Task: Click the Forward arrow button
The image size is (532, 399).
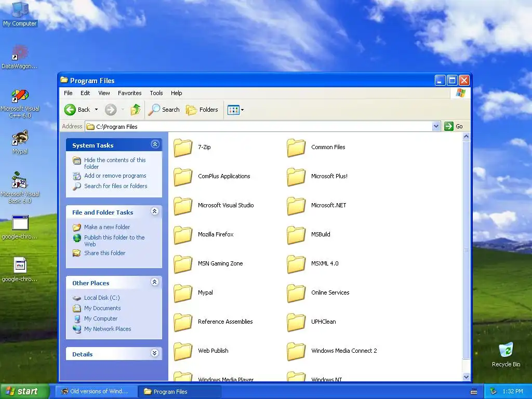Action: (x=111, y=110)
